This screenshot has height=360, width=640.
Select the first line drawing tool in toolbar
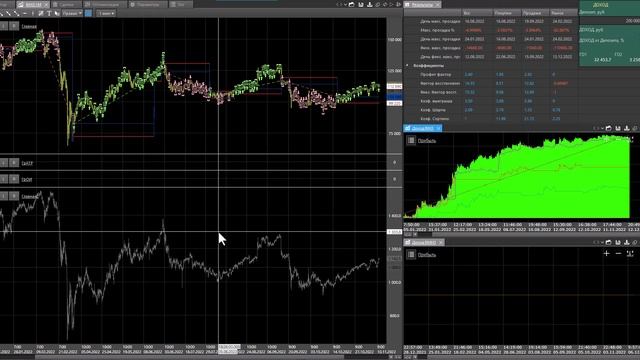coord(2,13)
